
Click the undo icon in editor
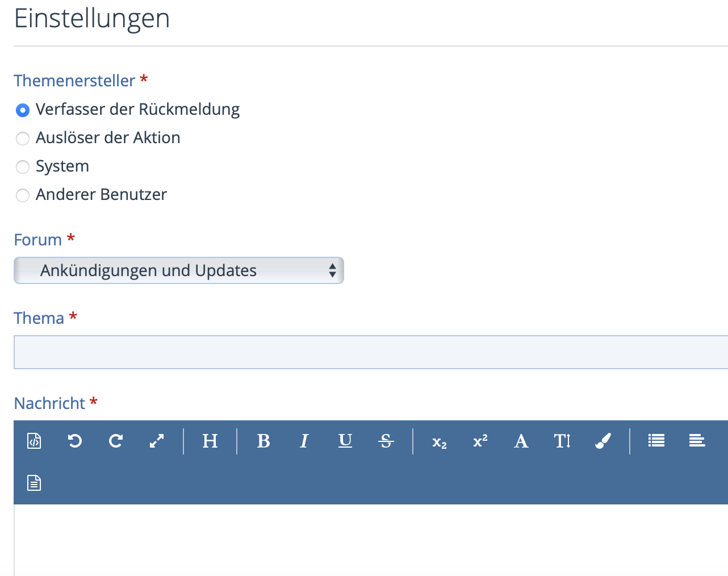pyautogui.click(x=75, y=441)
